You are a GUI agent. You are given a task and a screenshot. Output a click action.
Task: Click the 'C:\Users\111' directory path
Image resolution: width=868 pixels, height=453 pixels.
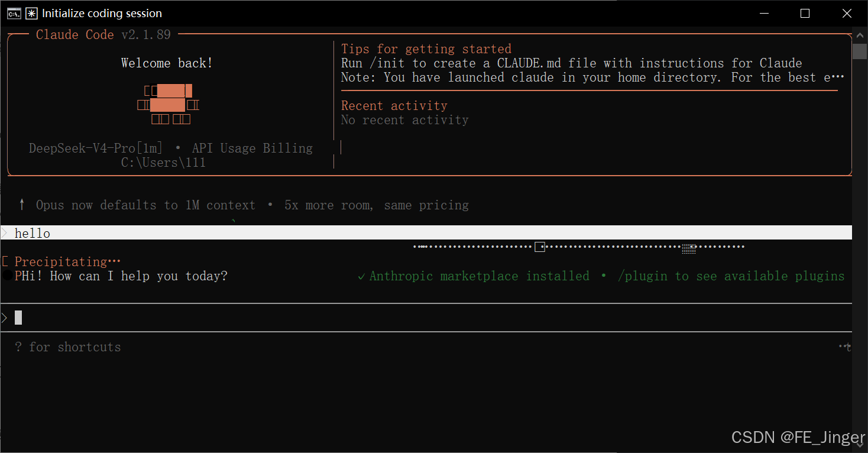163,163
